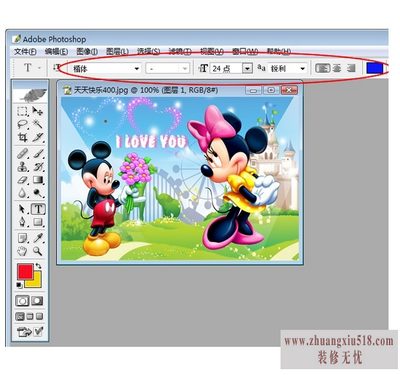Select Standard Screen mode

[x=20, y=316]
